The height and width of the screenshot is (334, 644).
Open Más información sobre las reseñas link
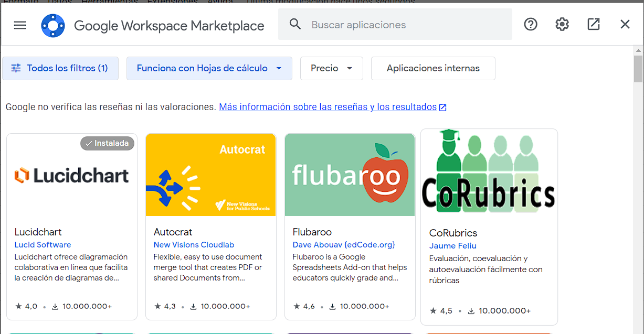(x=333, y=107)
